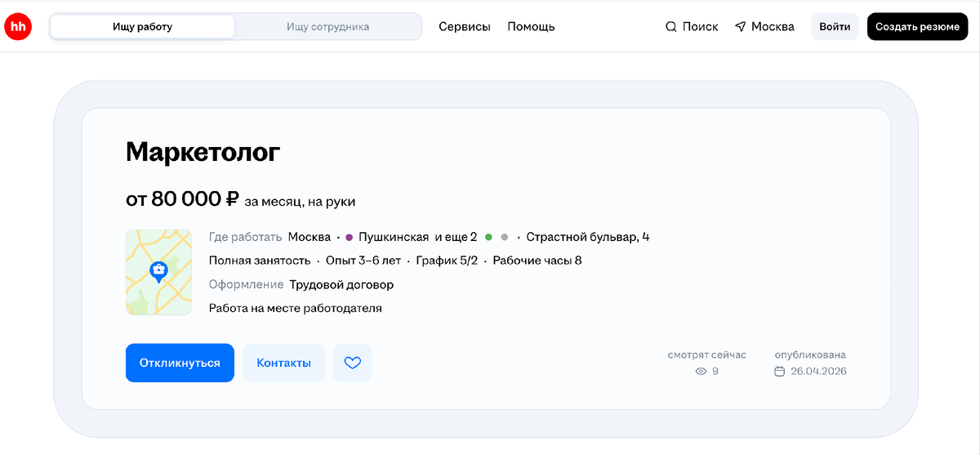Image resolution: width=980 pixels, height=455 pixels.
Task: Click the magnifier search icon
Action: click(671, 26)
